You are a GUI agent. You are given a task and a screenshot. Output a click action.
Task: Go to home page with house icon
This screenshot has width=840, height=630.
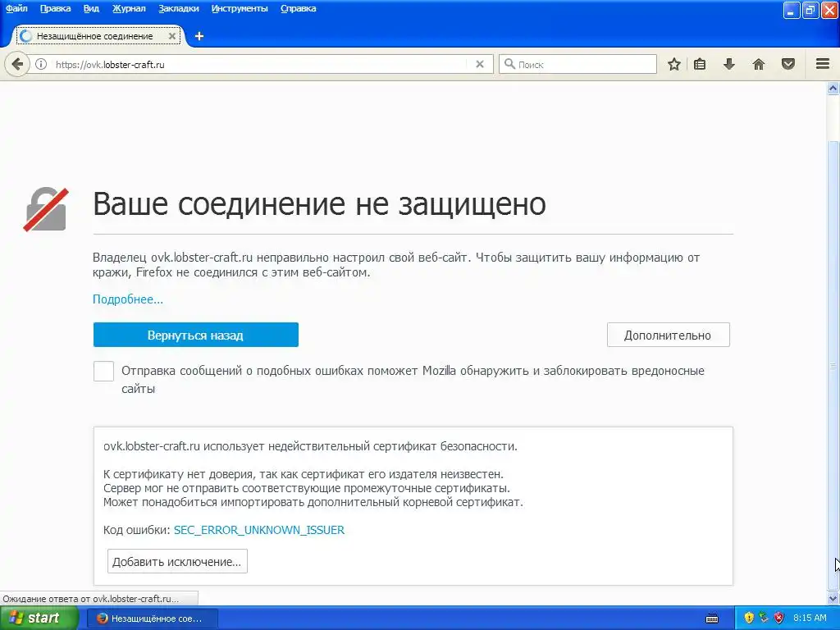click(x=759, y=64)
